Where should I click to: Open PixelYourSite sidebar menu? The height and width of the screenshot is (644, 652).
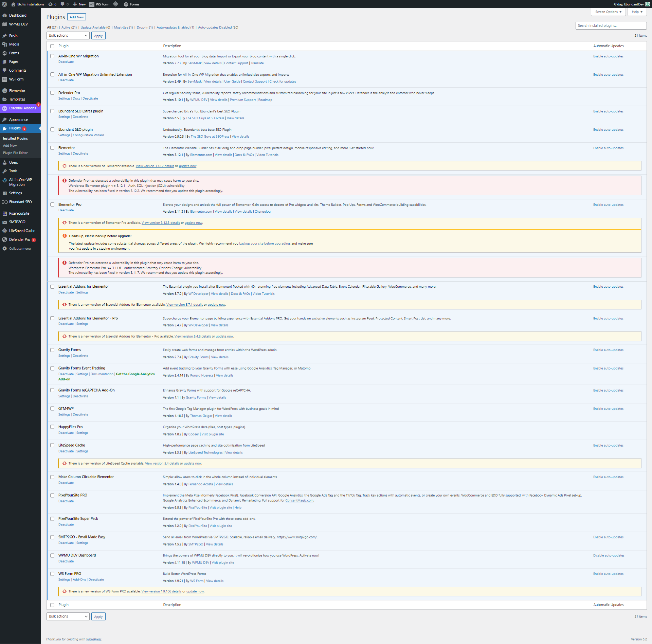[19, 213]
